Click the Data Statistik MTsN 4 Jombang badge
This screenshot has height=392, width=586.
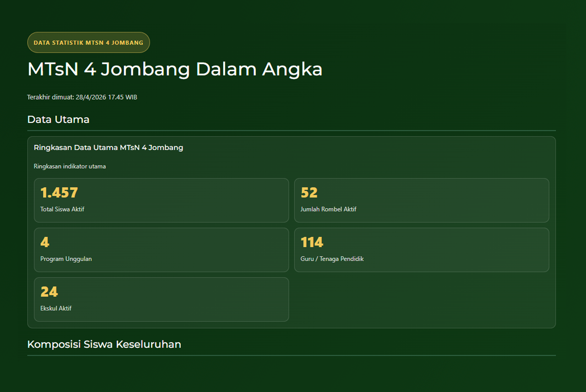(89, 42)
